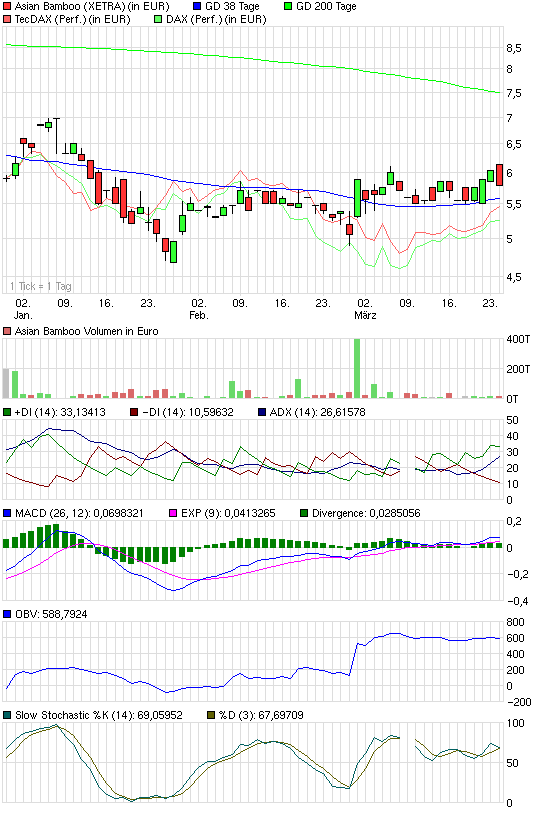Click the 800 OBV axis label

coord(515,622)
